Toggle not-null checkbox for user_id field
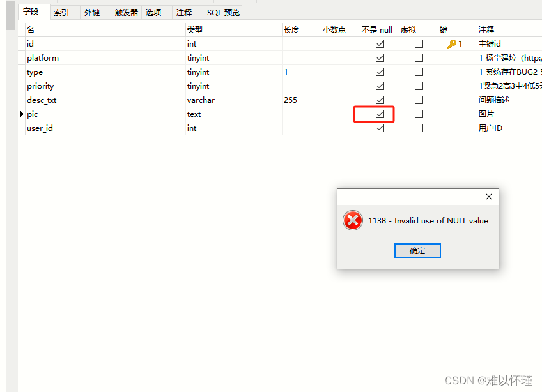This screenshot has width=542, height=392. 380,128
